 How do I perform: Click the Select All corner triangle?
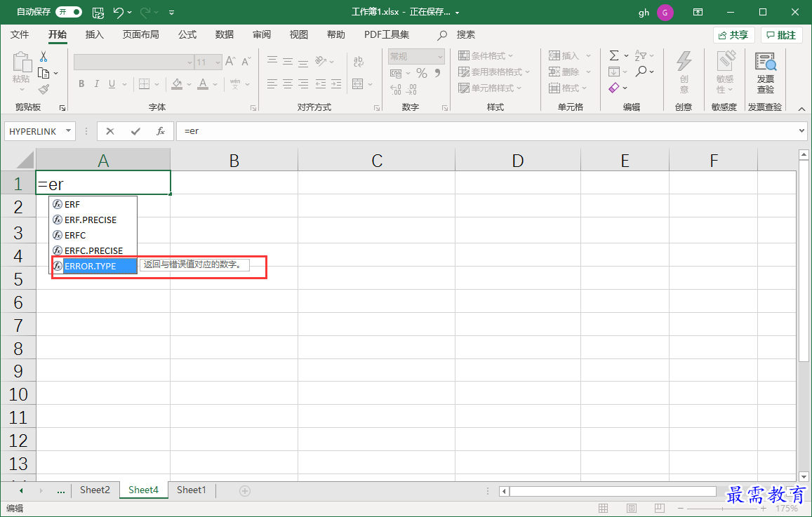pyautogui.click(x=25, y=160)
